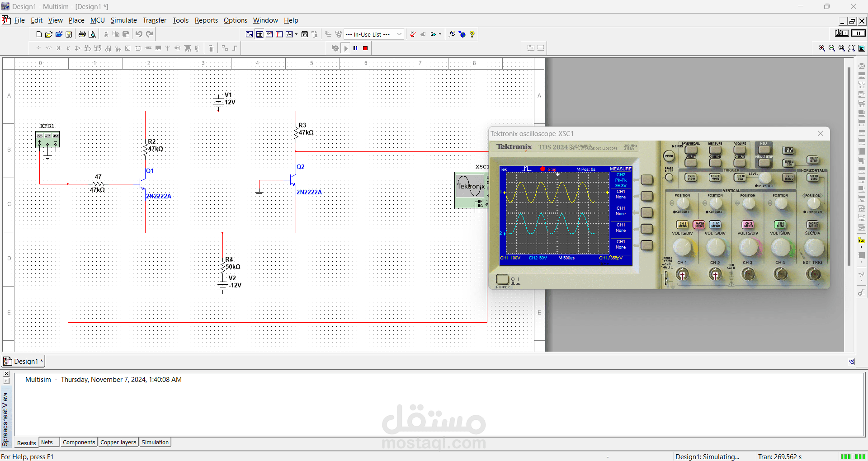Zoom out of the schematic

(x=832, y=48)
